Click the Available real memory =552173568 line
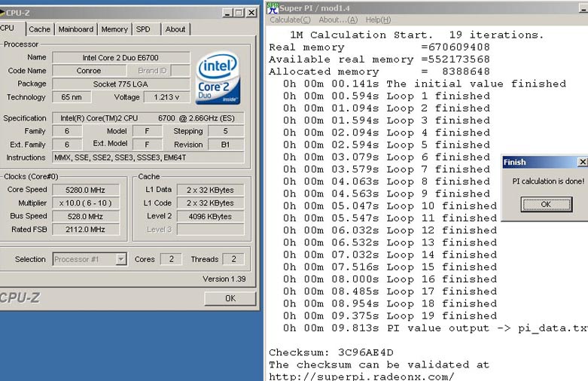 click(379, 59)
